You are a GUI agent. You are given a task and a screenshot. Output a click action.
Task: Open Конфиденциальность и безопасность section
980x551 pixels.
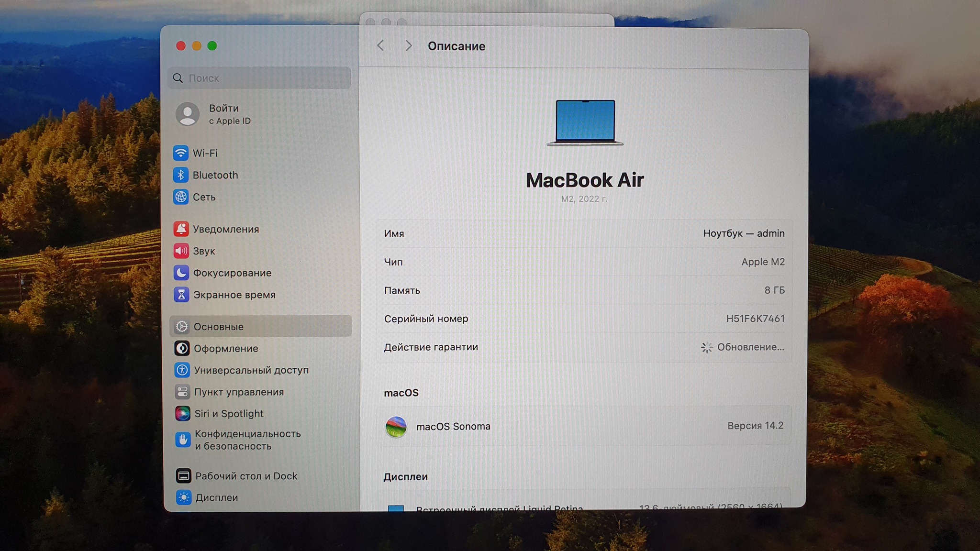(247, 440)
